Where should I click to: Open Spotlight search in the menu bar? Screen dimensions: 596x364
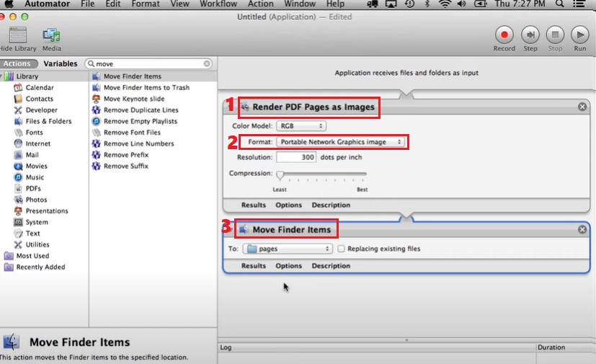[559, 4]
